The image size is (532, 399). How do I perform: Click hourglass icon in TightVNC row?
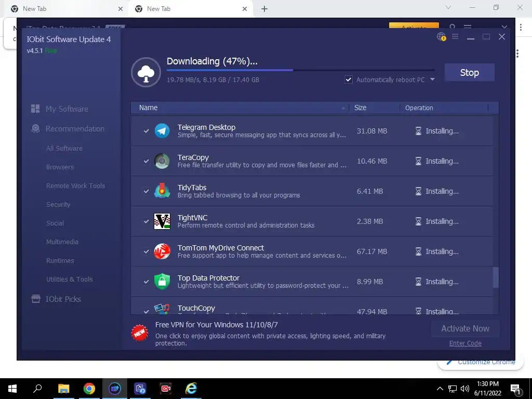(418, 221)
